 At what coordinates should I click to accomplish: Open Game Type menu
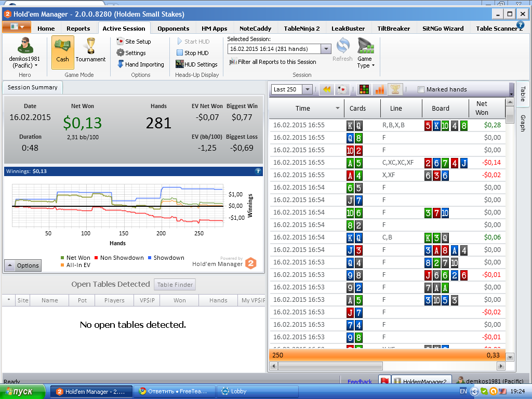click(365, 53)
